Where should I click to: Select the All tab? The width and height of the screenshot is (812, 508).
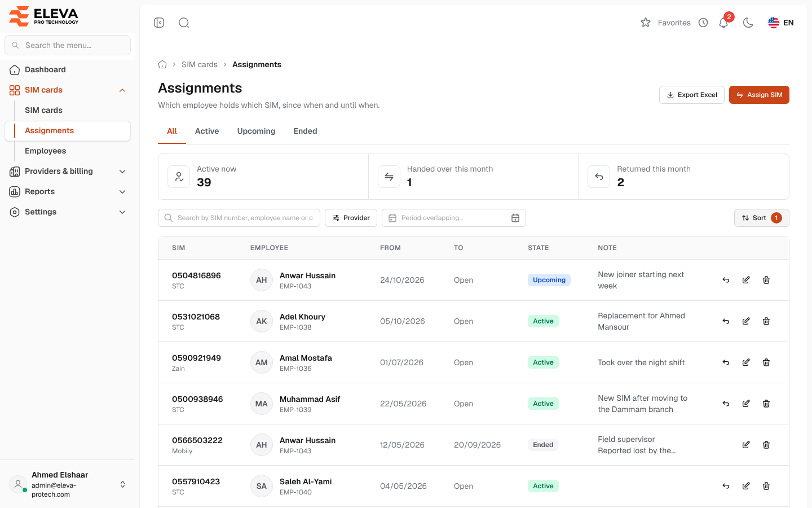(x=172, y=131)
